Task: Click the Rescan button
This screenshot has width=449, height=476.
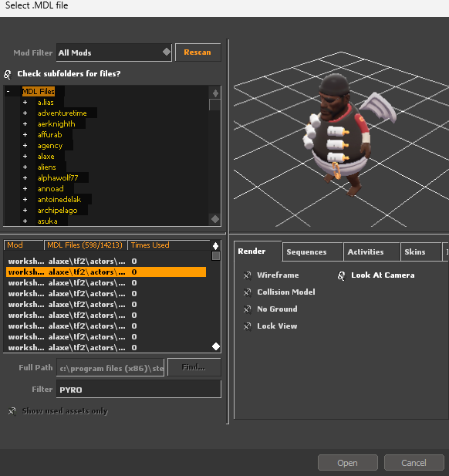Action: point(198,52)
